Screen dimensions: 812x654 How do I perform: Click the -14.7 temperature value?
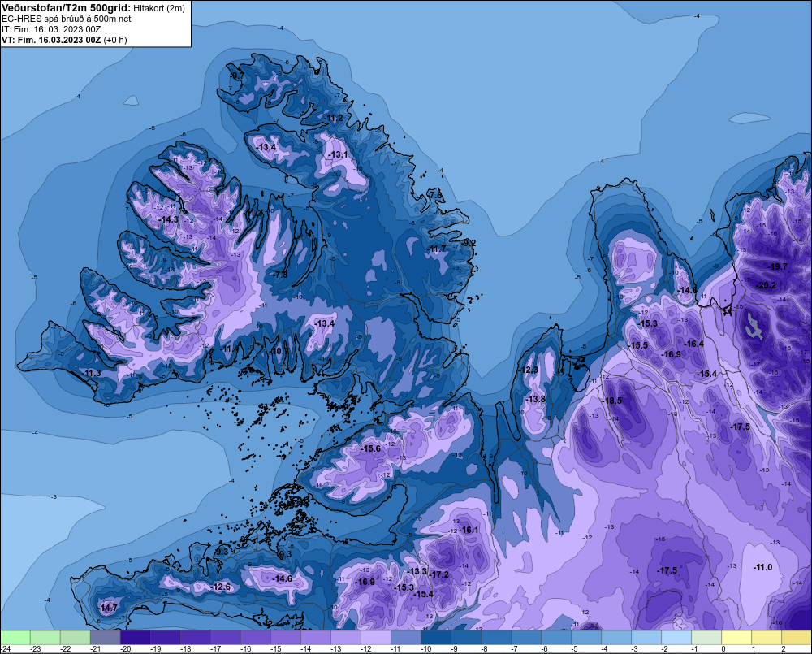pos(108,608)
